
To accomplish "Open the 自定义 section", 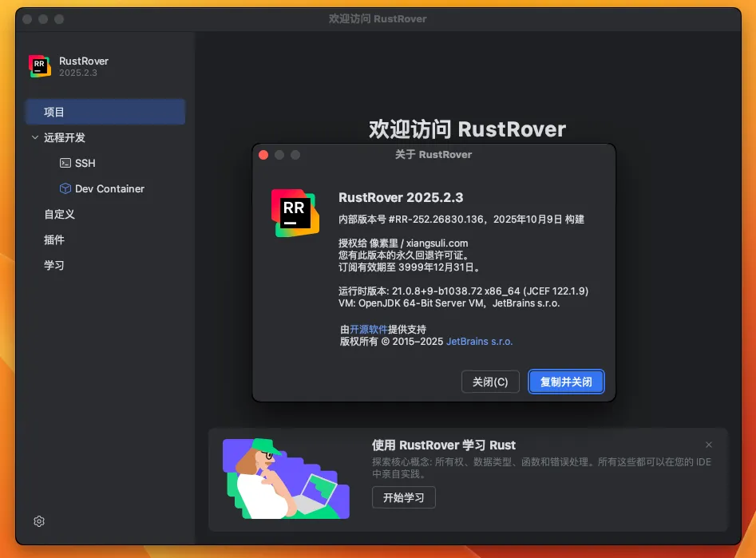I will pos(59,214).
